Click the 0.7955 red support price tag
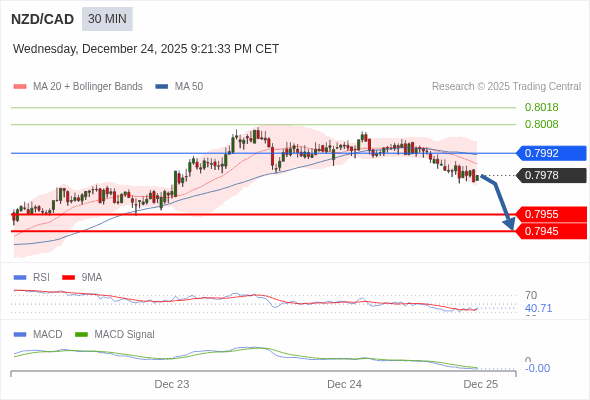590x400 pixels. pos(551,214)
